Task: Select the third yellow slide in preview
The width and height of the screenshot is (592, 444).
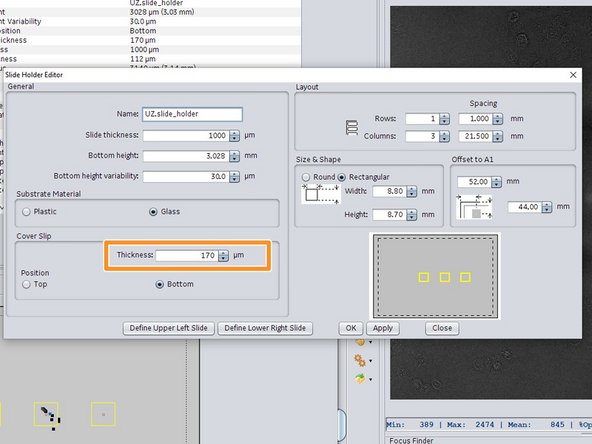Action: pyautogui.click(x=465, y=278)
